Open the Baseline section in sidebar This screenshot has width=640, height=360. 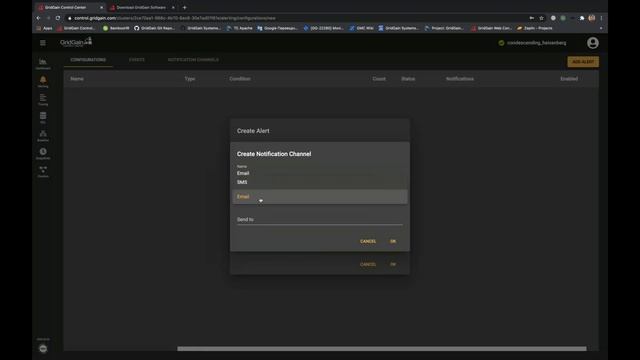click(x=43, y=136)
